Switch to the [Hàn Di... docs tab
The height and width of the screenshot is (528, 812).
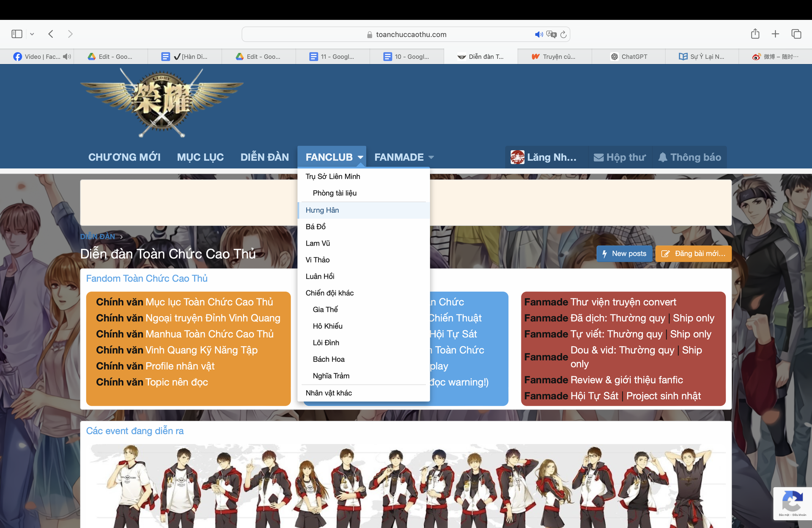185,57
